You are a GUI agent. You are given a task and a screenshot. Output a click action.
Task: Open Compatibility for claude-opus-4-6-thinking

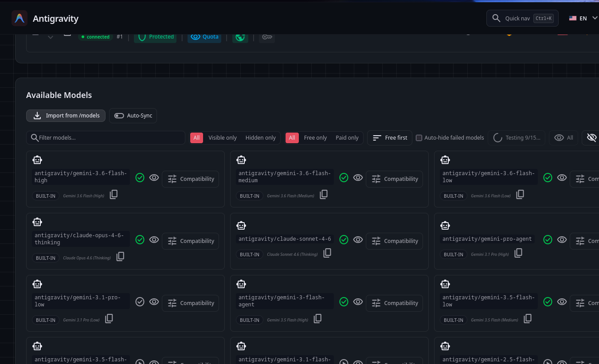coord(191,241)
